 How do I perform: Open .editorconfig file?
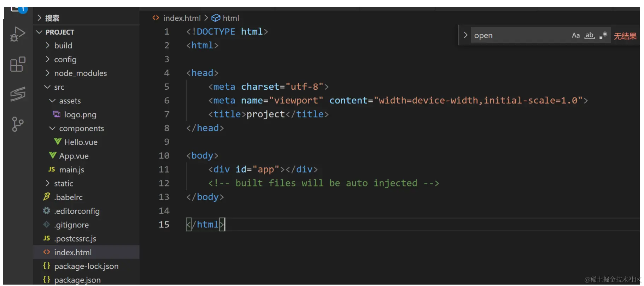[77, 211]
